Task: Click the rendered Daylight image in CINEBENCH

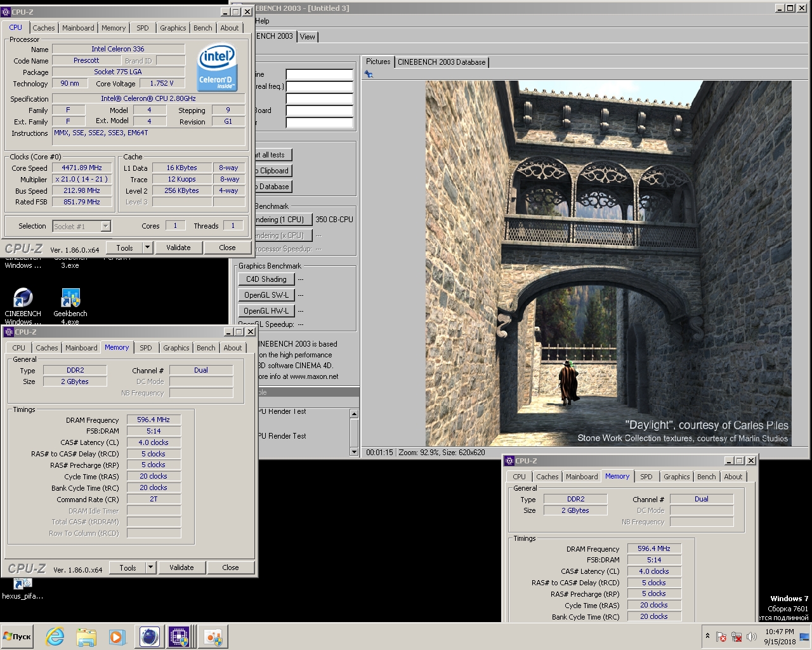Action: 608,263
